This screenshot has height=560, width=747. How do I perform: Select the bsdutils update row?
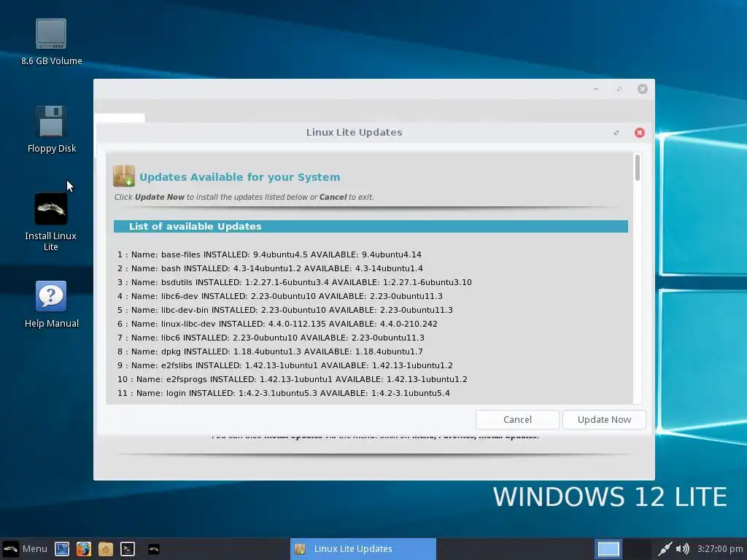coord(295,282)
